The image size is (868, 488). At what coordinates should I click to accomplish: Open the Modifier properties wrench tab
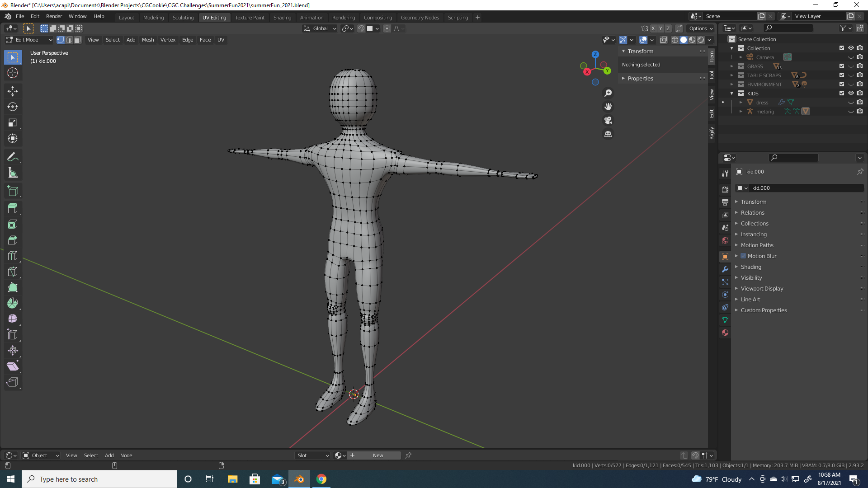pos(725,269)
